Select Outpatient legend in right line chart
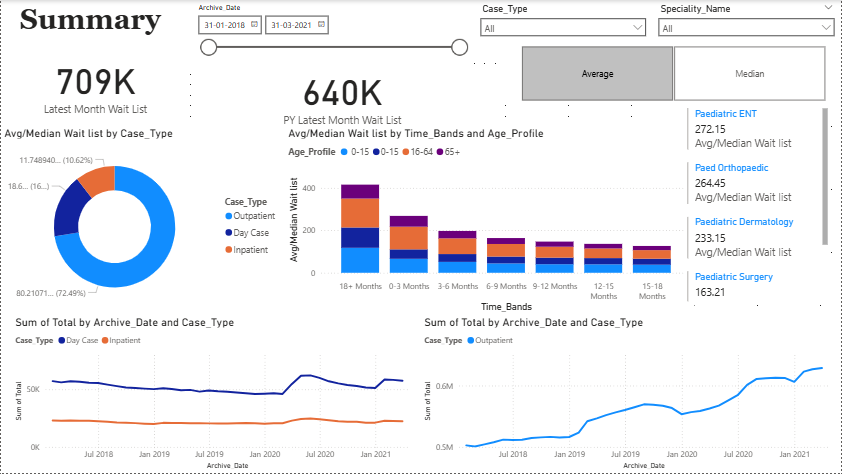The image size is (842, 474). [x=490, y=340]
